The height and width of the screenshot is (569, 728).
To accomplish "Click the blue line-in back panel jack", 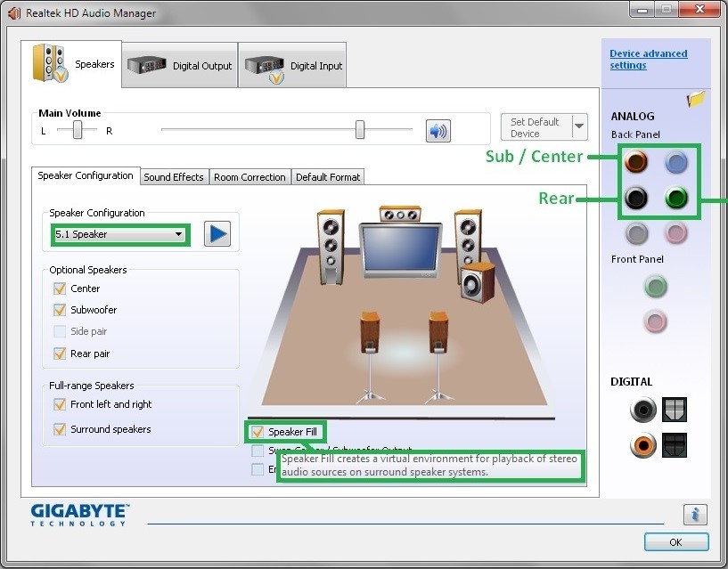I will pos(676,162).
